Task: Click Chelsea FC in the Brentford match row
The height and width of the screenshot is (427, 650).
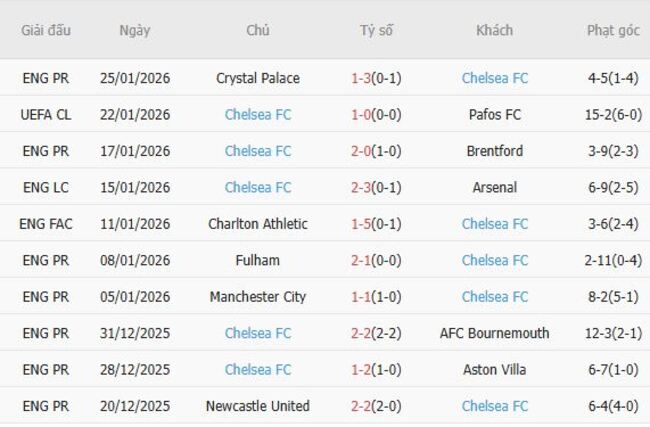Action: click(258, 151)
